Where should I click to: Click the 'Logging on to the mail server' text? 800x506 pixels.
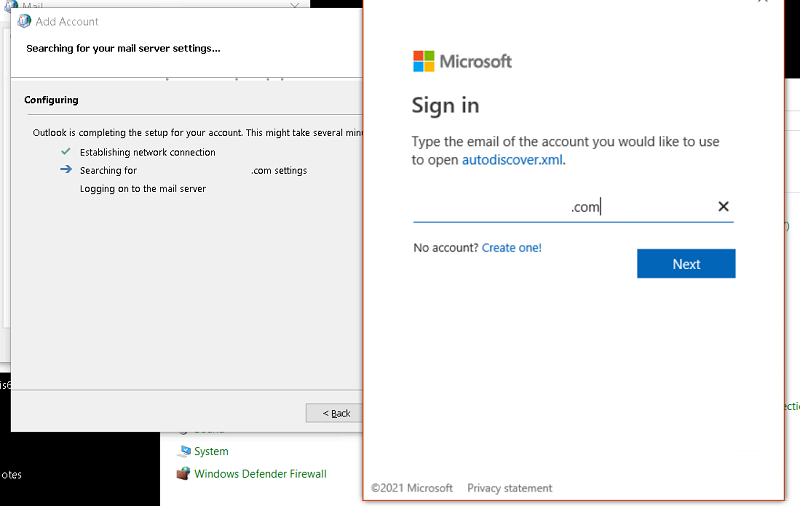pos(143,189)
